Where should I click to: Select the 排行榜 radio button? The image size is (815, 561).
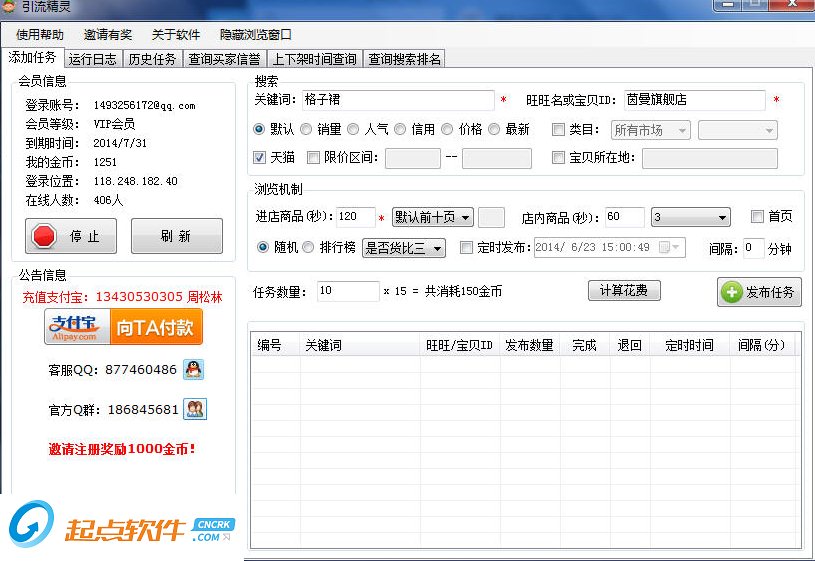(309, 247)
